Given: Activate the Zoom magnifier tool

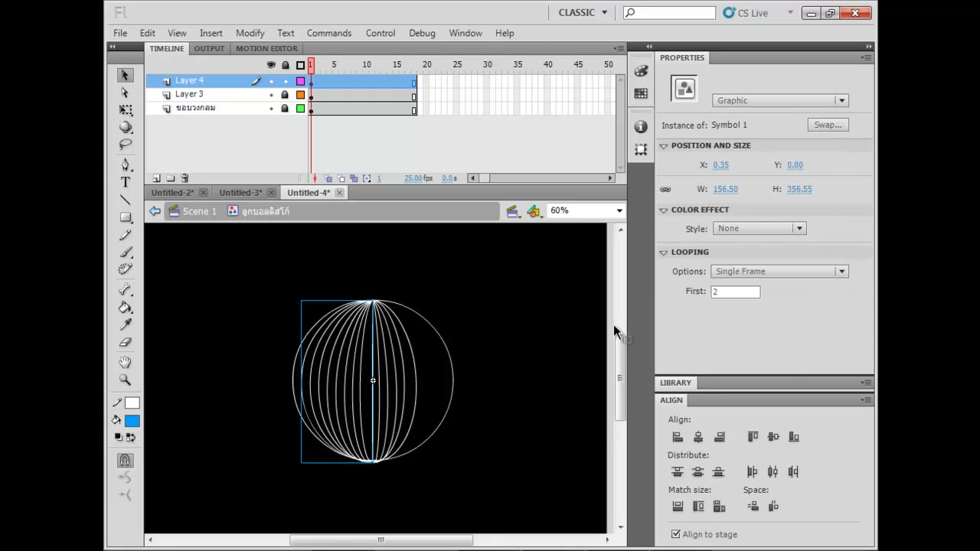Looking at the screenshot, I should (x=126, y=380).
